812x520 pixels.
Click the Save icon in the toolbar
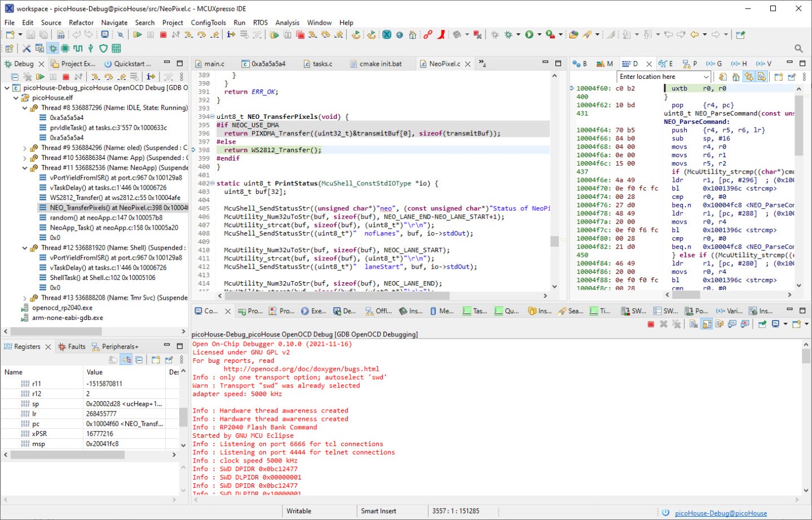click(31, 35)
